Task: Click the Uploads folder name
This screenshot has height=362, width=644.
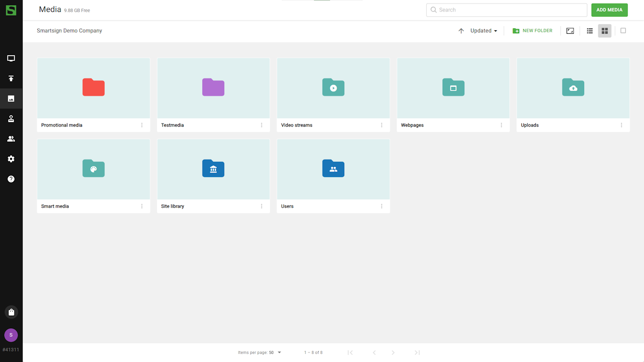Action: (530, 125)
